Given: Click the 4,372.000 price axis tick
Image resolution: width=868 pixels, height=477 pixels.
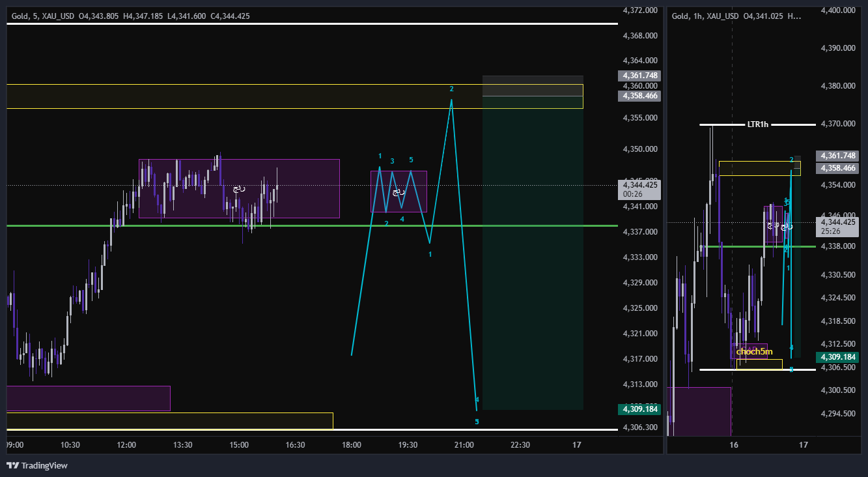Looking at the screenshot, I should click(x=641, y=10).
